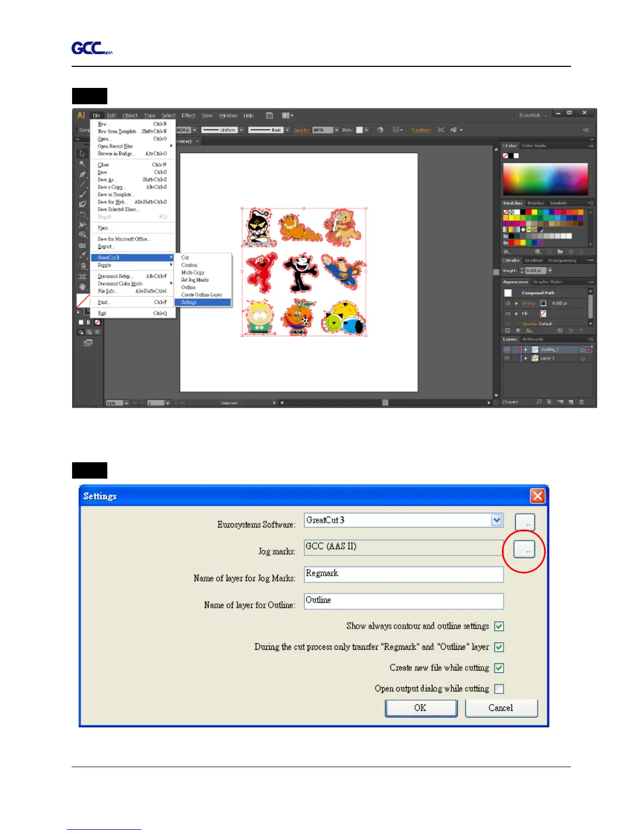
Task: Open the Swatches panel options menu
Action: (591, 203)
